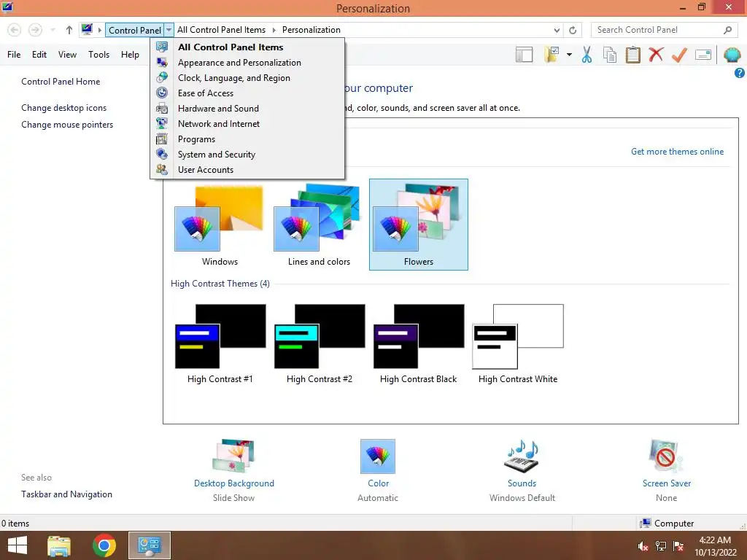This screenshot has height=560, width=747.
Task: Select the Flowers theme
Action: (x=418, y=225)
